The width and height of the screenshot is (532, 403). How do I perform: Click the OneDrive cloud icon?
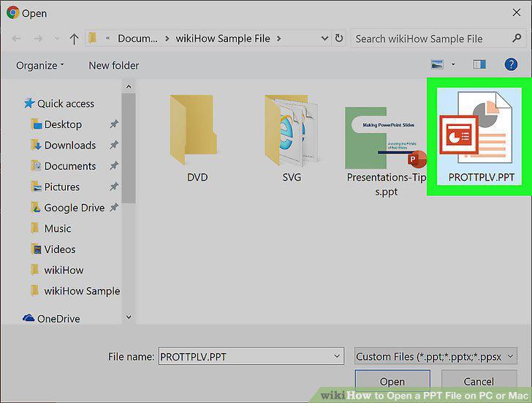[x=28, y=317]
